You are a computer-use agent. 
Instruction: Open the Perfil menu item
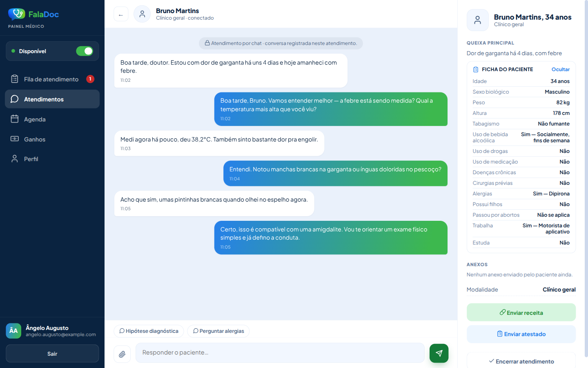pyautogui.click(x=52, y=159)
